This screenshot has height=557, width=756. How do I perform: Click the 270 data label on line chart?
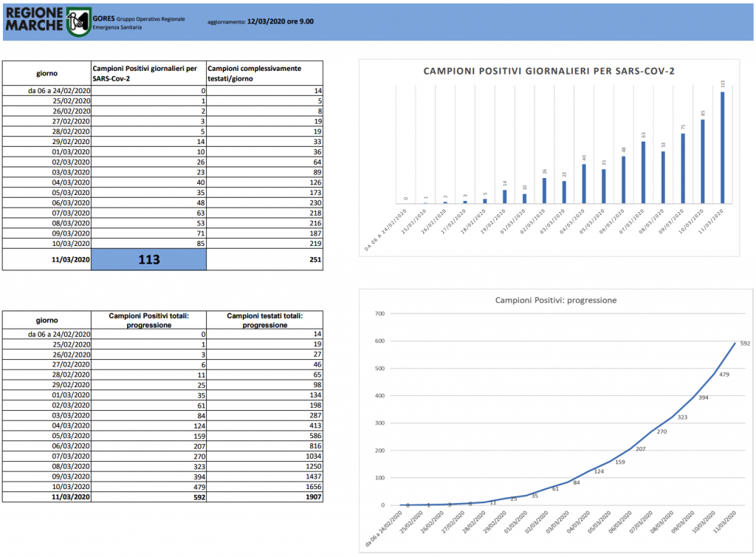tap(661, 431)
